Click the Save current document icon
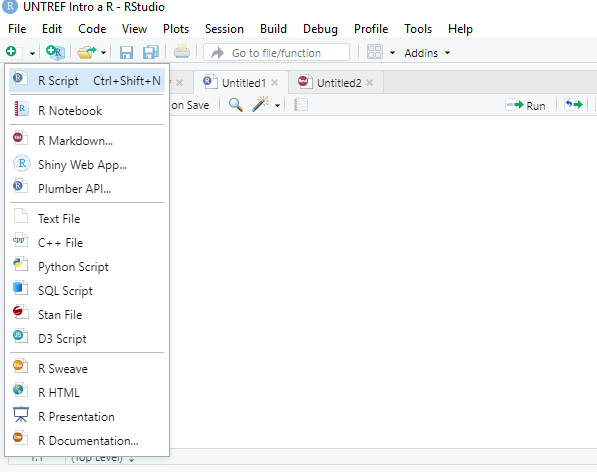The image size is (597, 472). pos(126,52)
